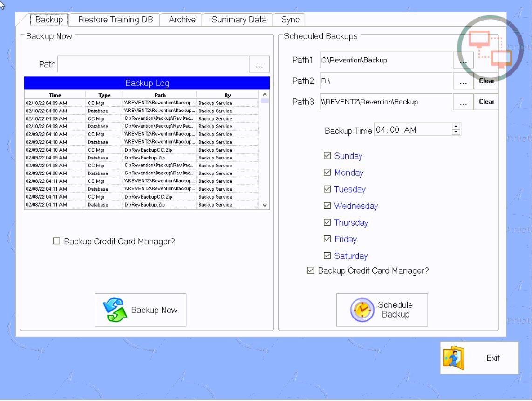Select the D:\RevBackupCC.Zip 02/09/22 04:10 AM row
The image size is (532, 401).
(141, 150)
